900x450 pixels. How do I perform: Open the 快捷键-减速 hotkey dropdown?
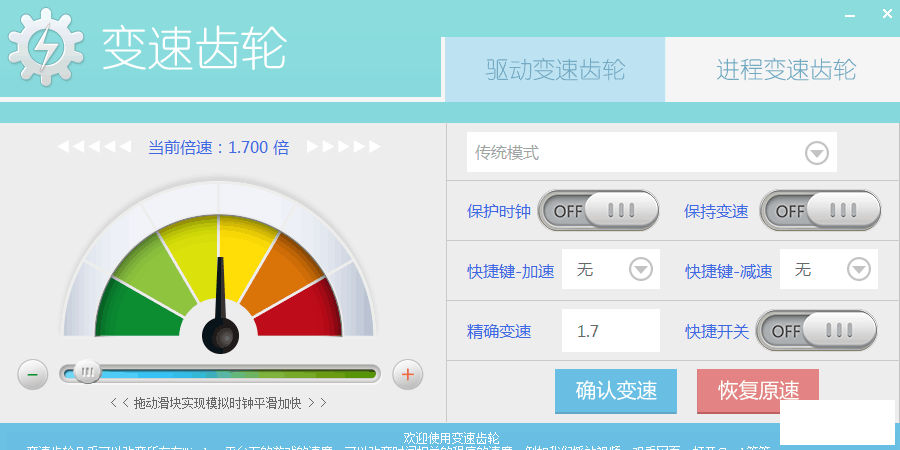click(x=829, y=269)
